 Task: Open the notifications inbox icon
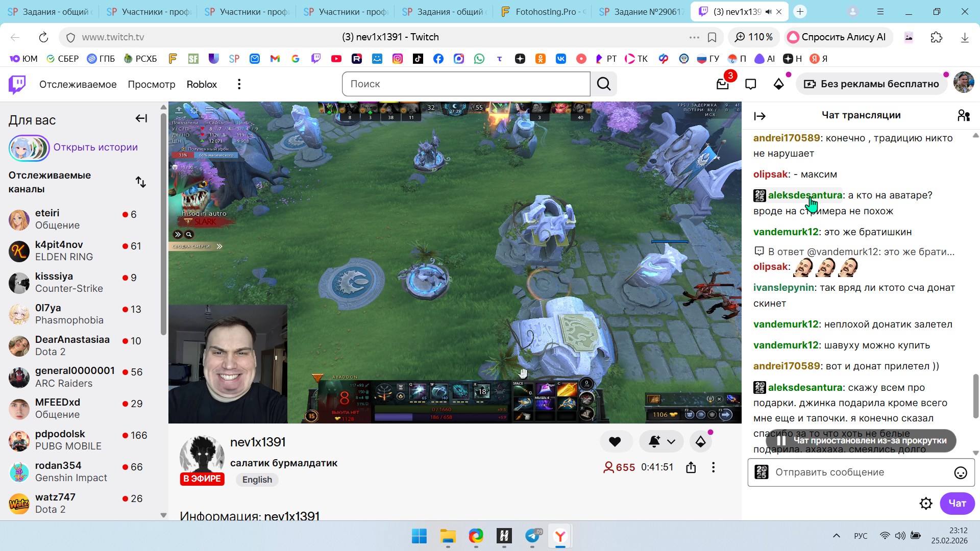(x=722, y=84)
